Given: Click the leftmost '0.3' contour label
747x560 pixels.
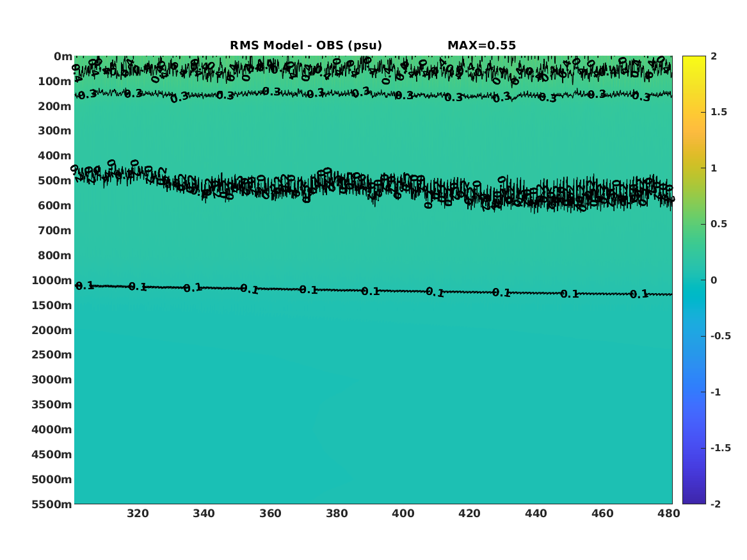Looking at the screenshot, I should pyautogui.click(x=88, y=95).
